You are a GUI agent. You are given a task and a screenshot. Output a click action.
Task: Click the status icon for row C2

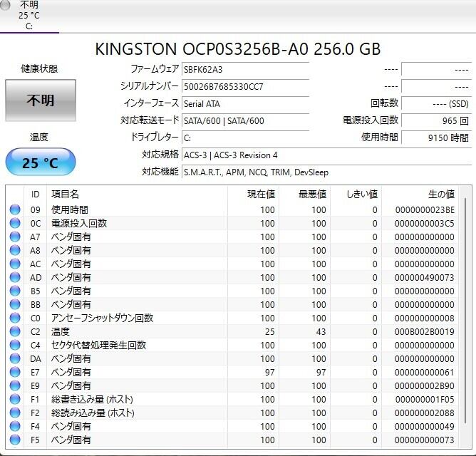(x=15, y=331)
